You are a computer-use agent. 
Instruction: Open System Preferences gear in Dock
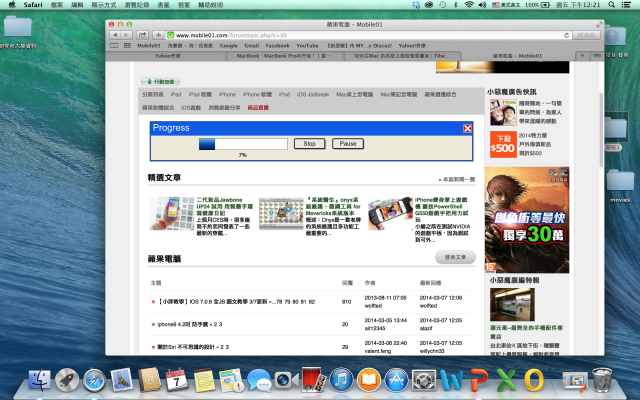click(x=424, y=380)
